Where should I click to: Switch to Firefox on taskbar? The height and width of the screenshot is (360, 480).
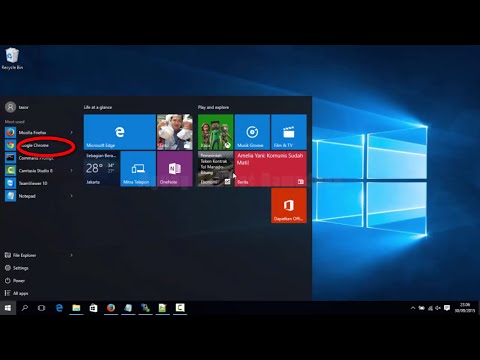coord(111,308)
